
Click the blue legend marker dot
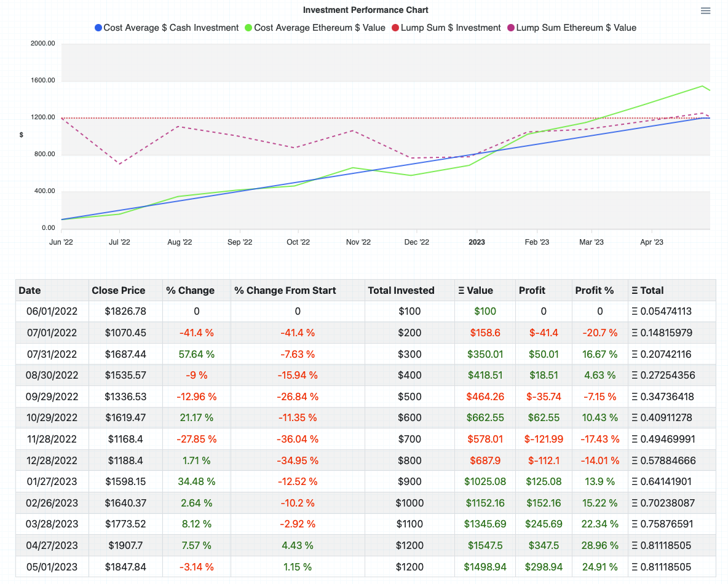point(97,28)
